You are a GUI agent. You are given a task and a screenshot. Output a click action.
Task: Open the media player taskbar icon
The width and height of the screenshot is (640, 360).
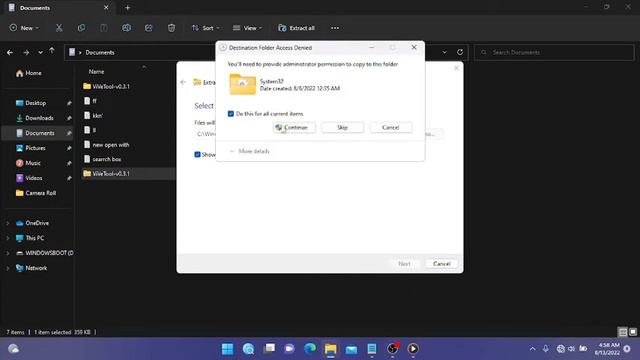413,349
